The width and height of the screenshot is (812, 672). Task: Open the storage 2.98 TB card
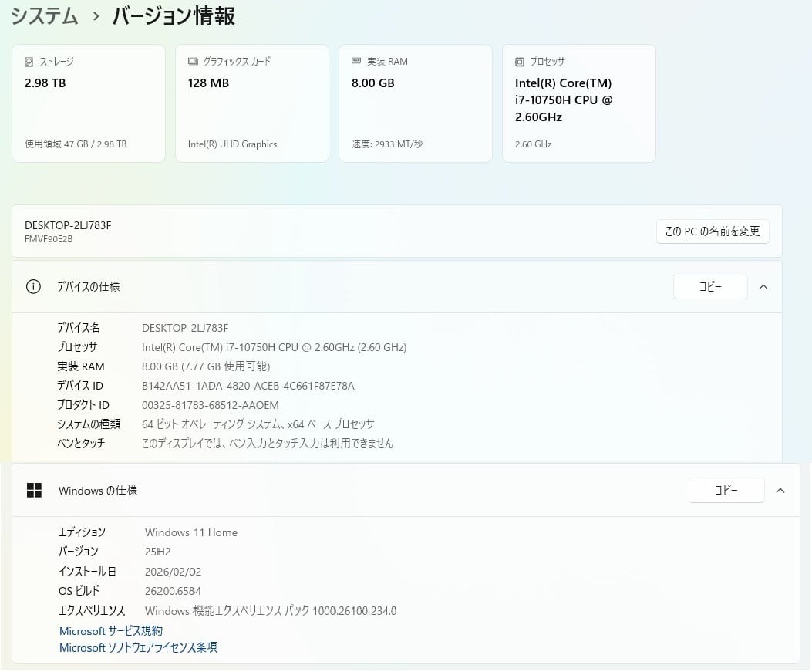click(x=89, y=103)
